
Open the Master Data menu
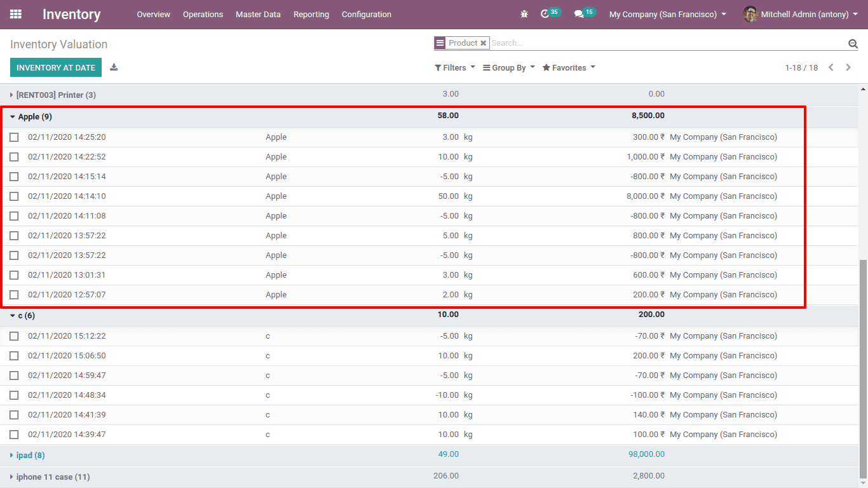click(258, 14)
